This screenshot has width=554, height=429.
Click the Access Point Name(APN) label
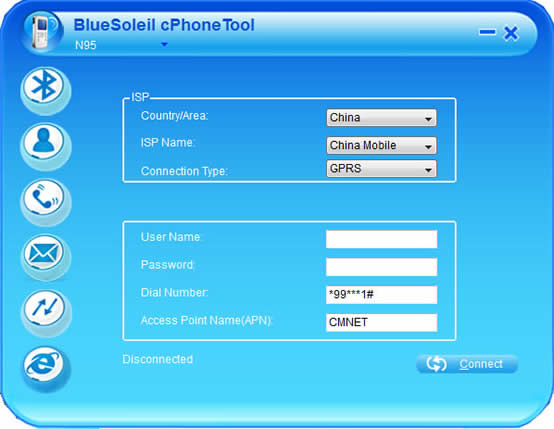coord(206,321)
